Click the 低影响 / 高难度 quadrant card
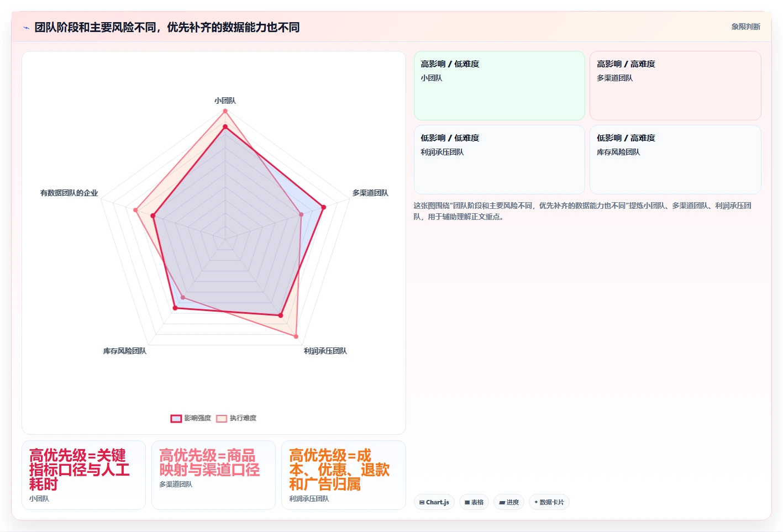This screenshot has height=532, width=783. (675, 160)
